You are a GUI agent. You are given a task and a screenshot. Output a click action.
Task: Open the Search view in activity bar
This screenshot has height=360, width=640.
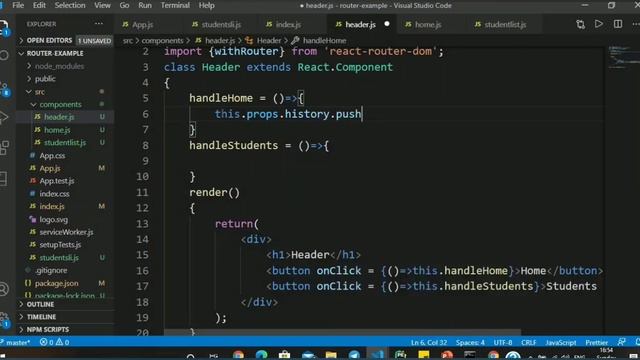tap(4, 55)
